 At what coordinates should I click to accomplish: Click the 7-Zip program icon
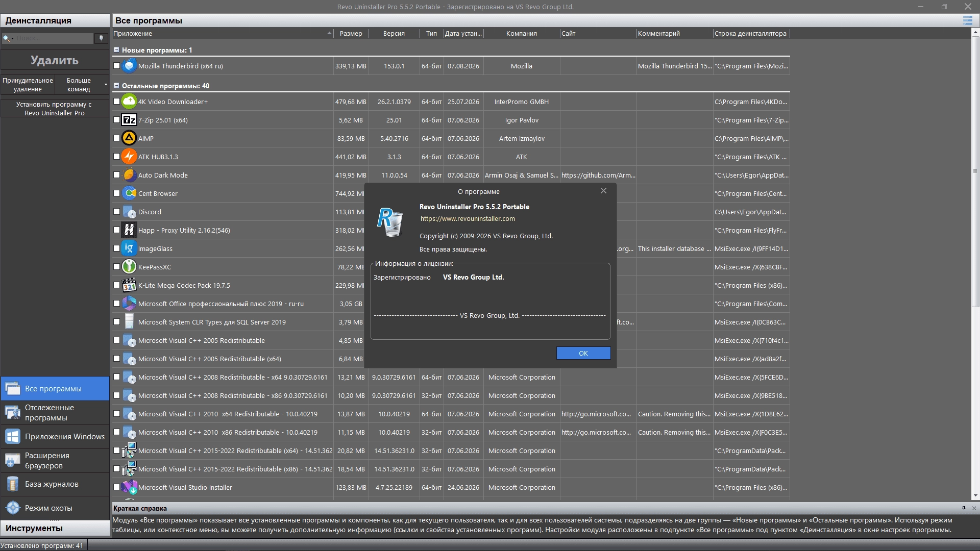[x=129, y=120]
